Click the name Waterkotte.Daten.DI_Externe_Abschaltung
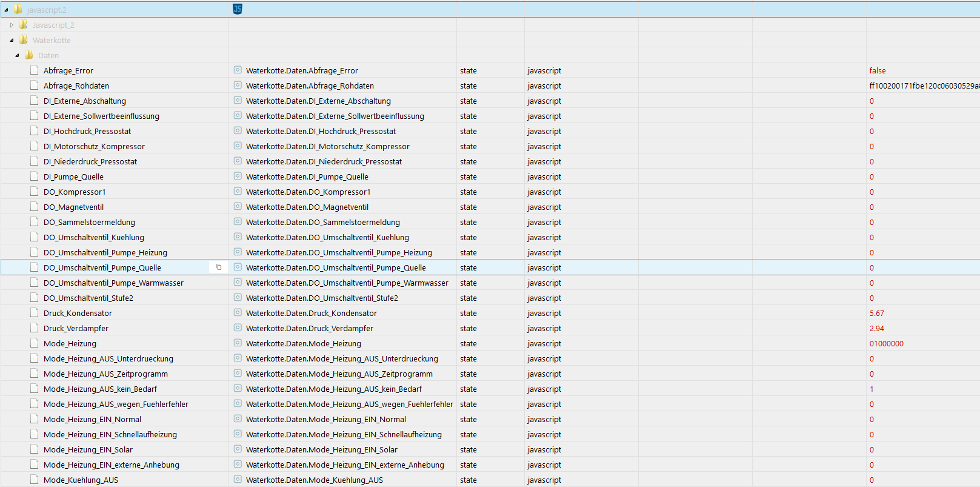Image resolution: width=980 pixels, height=487 pixels. tap(318, 101)
